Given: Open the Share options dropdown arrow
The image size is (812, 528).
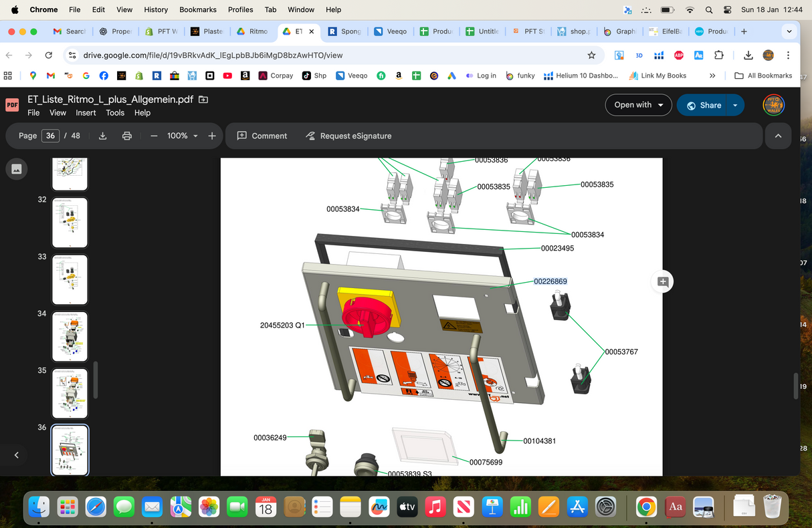Looking at the screenshot, I should coord(735,105).
